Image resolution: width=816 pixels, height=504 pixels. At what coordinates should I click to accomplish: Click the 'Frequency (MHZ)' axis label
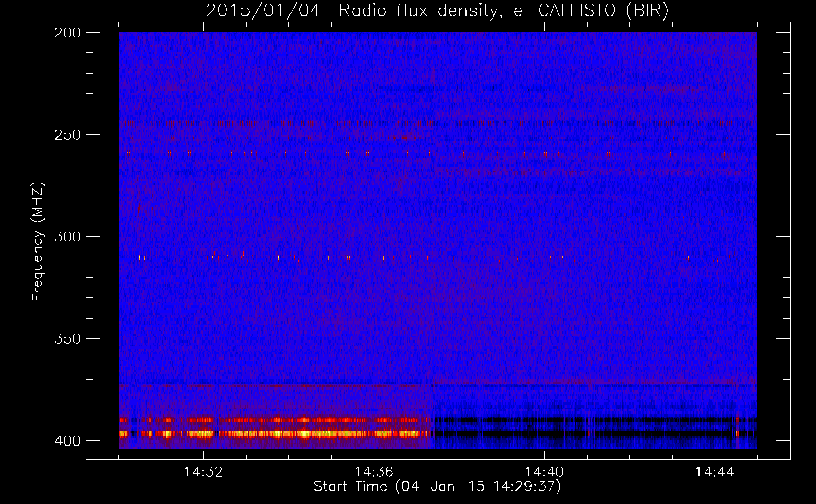coord(38,242)
